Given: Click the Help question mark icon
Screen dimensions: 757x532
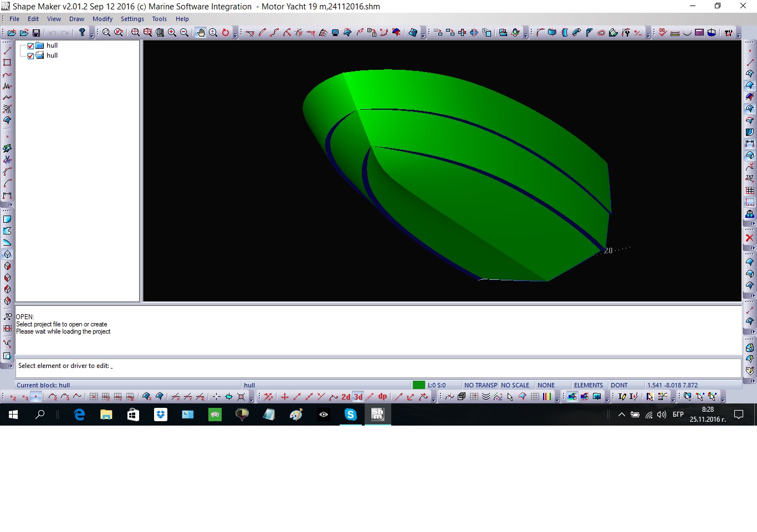Looking at the screenshot, I should point(82,33).
